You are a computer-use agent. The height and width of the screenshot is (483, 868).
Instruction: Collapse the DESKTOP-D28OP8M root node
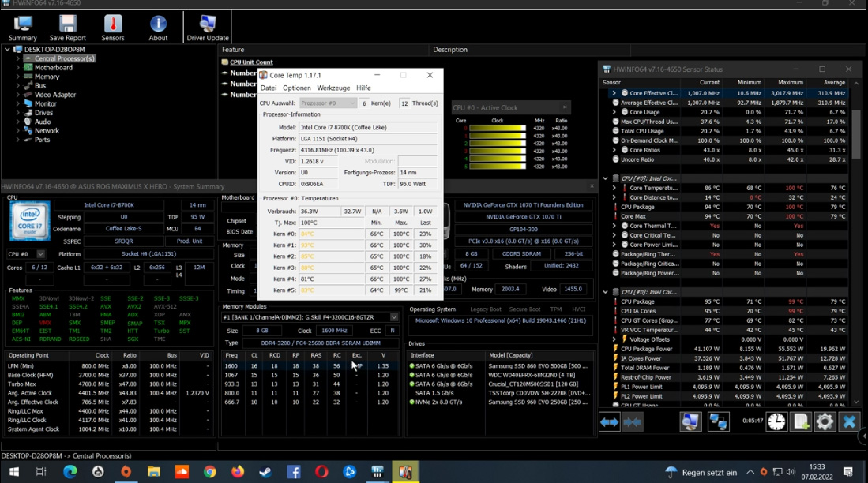click(x=7, y=49)
